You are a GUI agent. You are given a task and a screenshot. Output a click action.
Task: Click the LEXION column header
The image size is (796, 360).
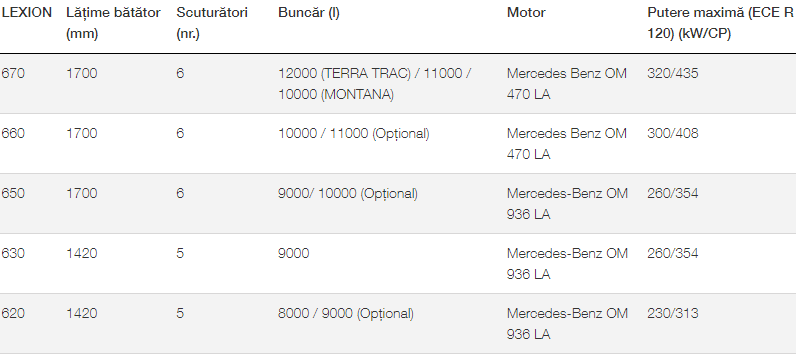[27, 13]
